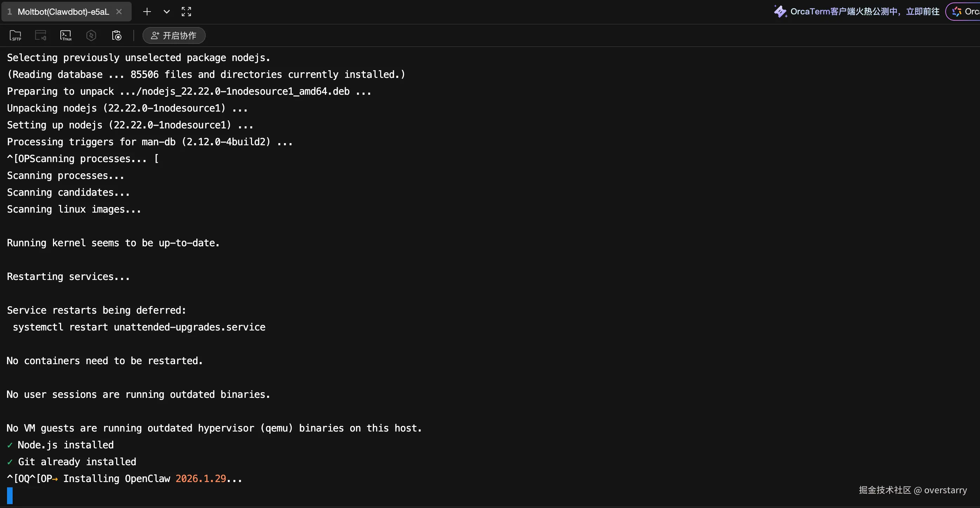Click 'Running kernel seems to be up-to-date.' text

pos(113,243)
